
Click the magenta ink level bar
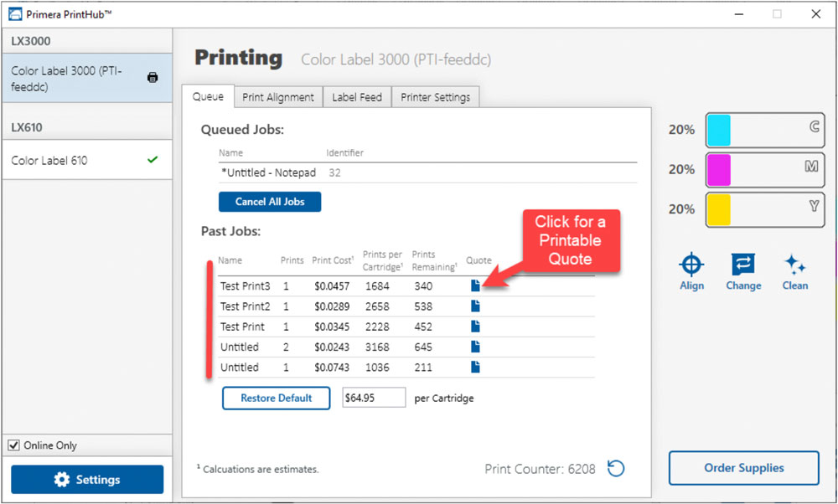(765, 170)
